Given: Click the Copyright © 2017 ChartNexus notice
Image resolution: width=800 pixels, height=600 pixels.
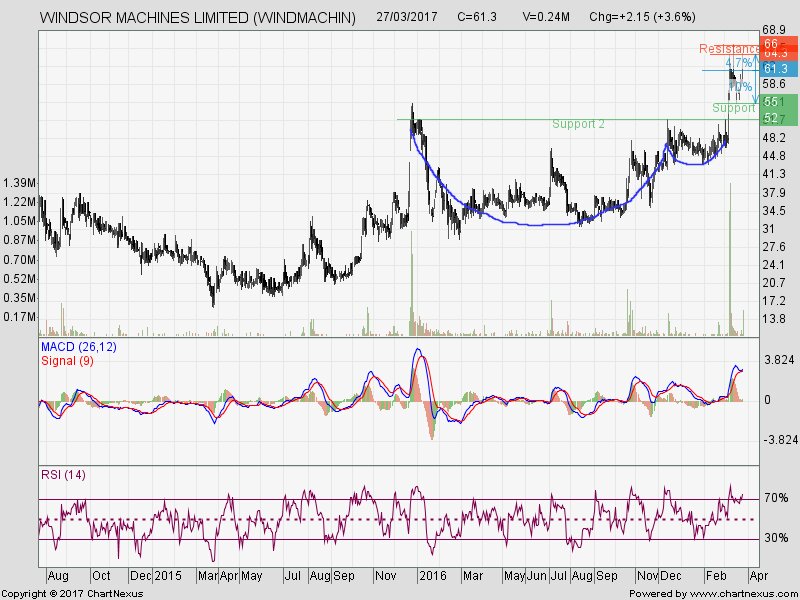Looking at the screenshot, I should click(72, 594).
